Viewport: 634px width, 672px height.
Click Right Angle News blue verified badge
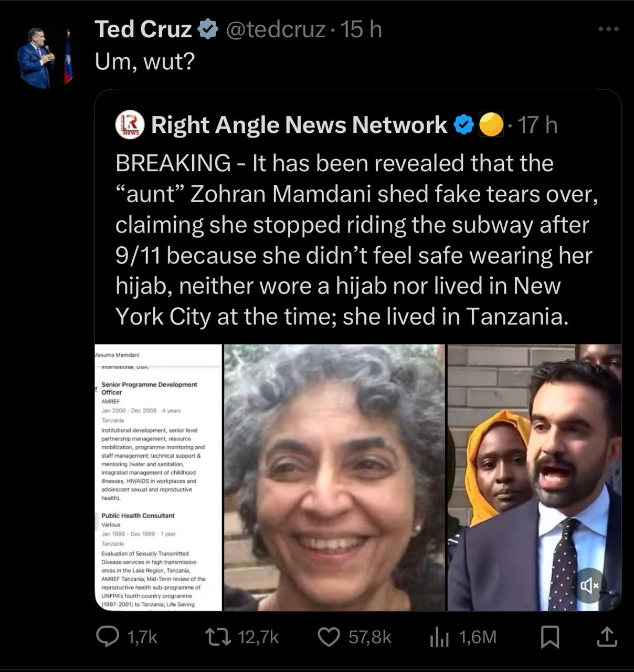(463, 125)
